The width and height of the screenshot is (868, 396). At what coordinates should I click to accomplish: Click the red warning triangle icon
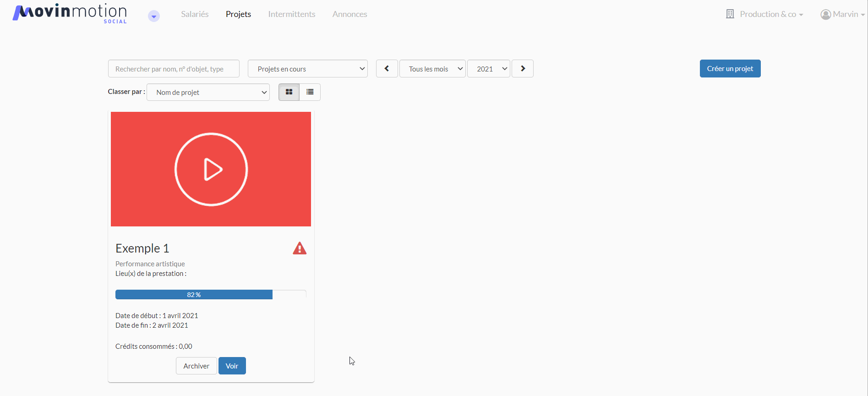tap(300, 248)
